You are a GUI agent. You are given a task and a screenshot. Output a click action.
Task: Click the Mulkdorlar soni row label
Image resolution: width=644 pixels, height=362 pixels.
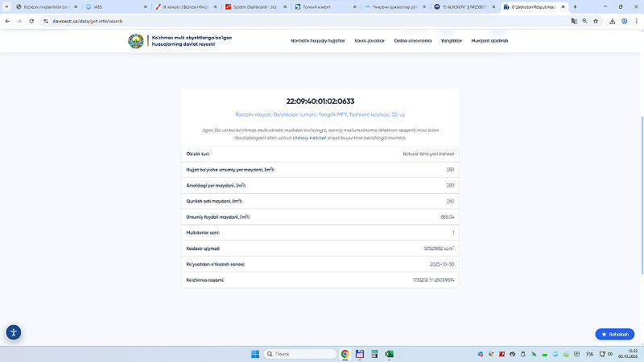coord(203,232)
